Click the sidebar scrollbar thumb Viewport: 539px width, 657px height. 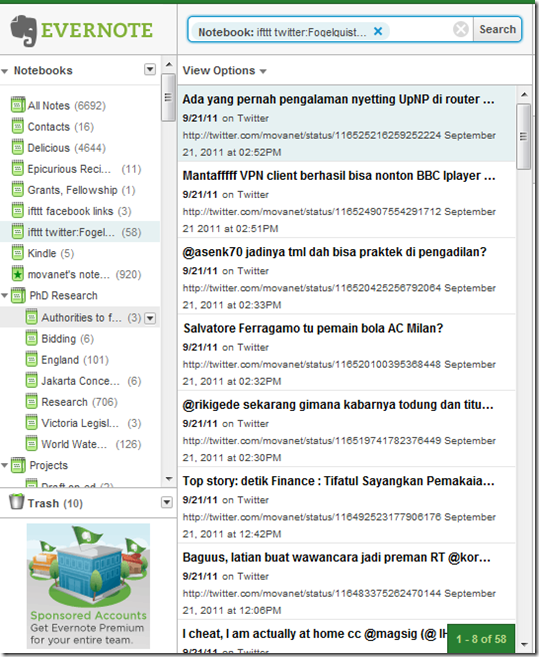168,98
